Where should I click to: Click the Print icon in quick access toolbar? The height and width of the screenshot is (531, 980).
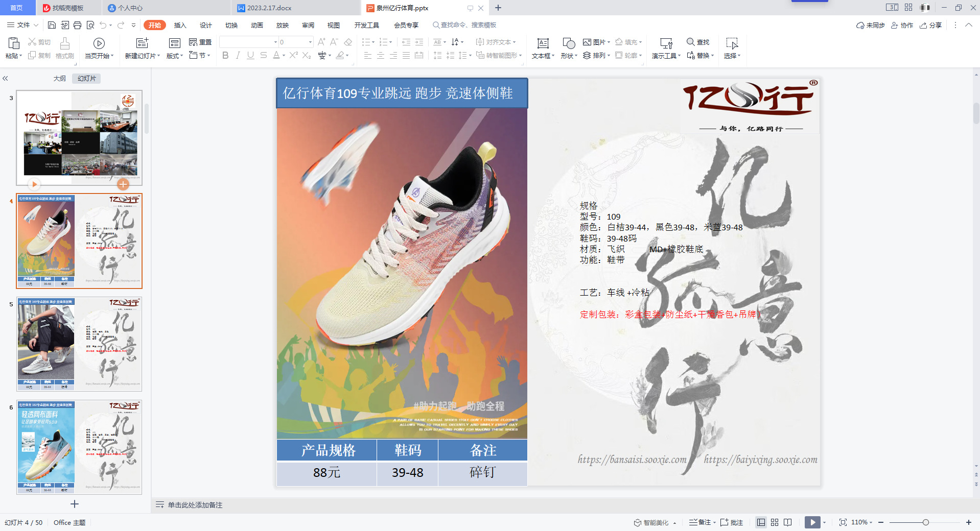[x=77, y=25]
